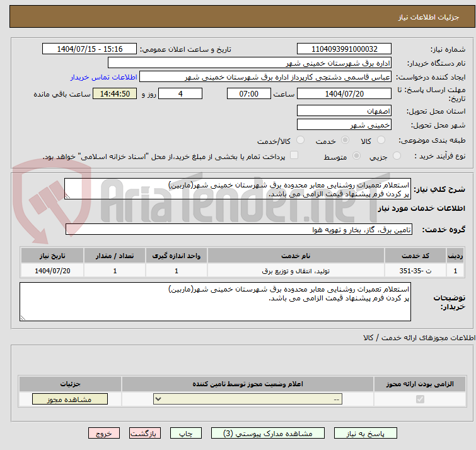The width and height of the screenshot is (476, 450).
Task: Click the announcement date field 1404/07/15 - 15:16
Action: pyautogui.click(x=90, y=49)
